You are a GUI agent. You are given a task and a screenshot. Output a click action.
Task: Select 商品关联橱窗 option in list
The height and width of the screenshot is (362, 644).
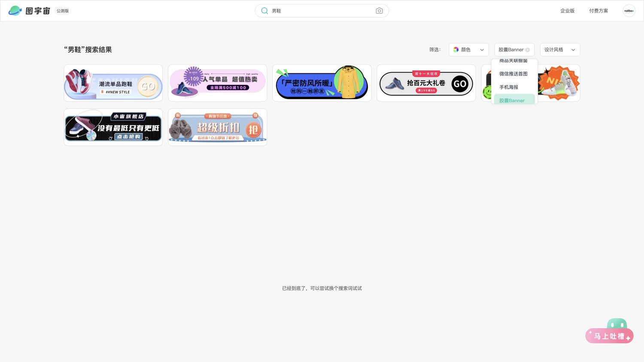click(x=513, y=61)
